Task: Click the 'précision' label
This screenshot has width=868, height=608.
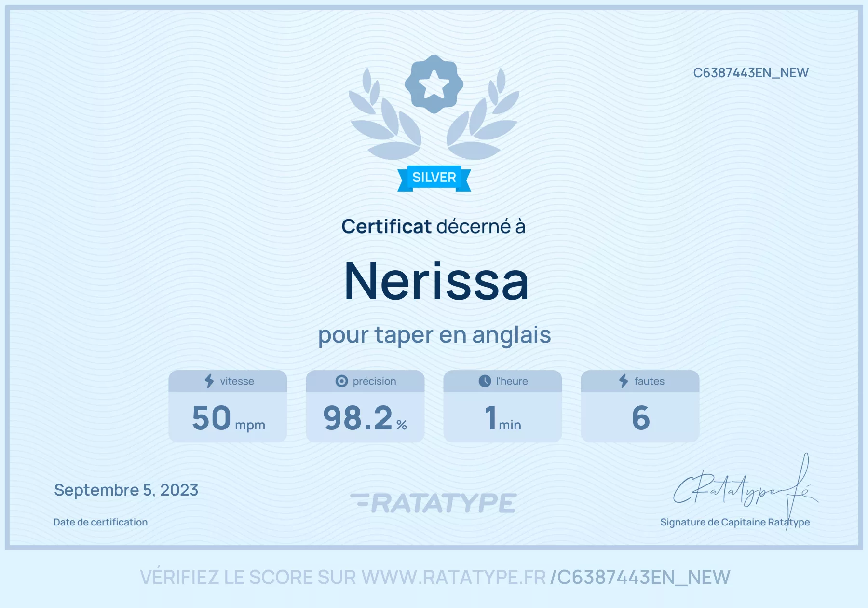Action: point(374,381)
